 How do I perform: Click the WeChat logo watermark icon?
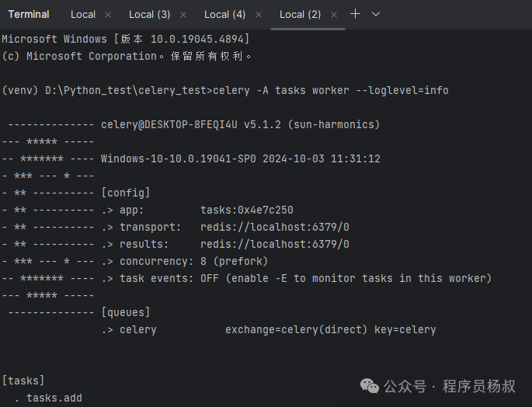(370, 386)
